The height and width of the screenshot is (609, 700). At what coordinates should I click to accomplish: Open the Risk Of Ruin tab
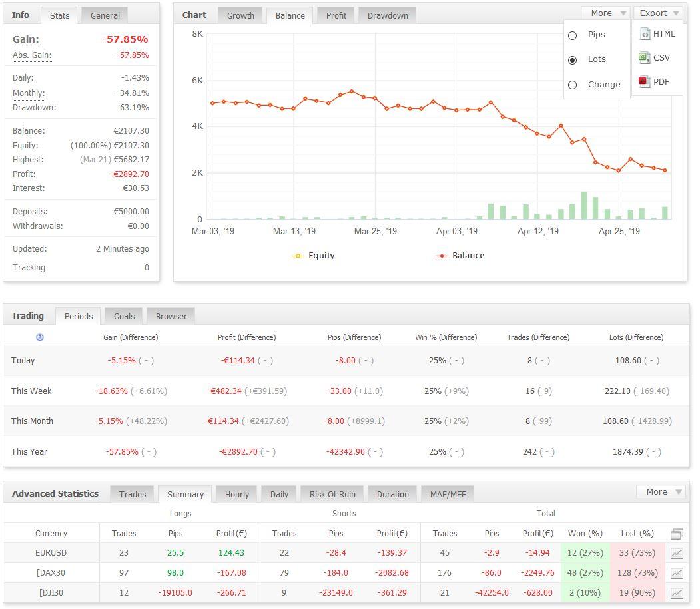pyautogui.click(x=332, y=494)
